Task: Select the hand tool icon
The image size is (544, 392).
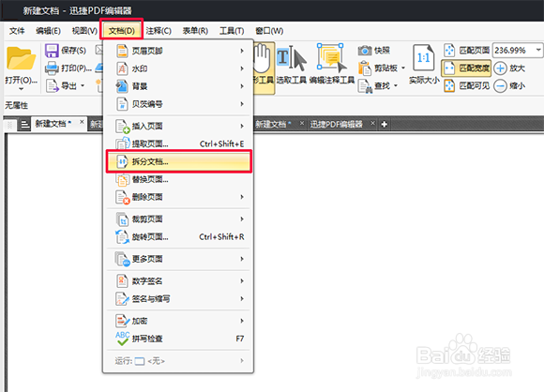Action: coord(263,58)
